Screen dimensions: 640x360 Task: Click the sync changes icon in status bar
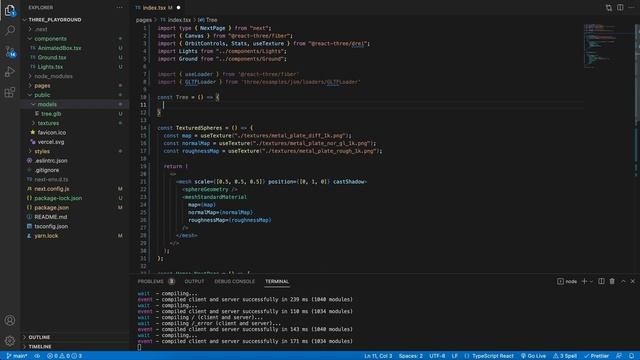(37, 356)
